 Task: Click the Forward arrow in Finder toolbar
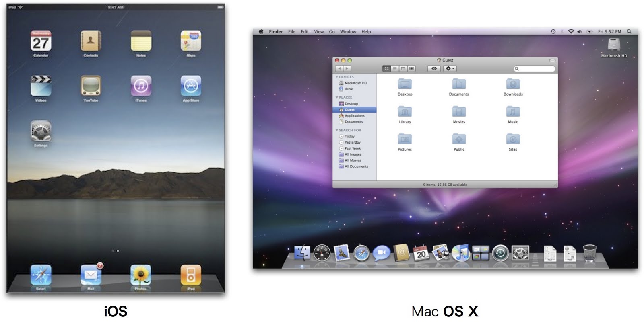click(347, 69)
